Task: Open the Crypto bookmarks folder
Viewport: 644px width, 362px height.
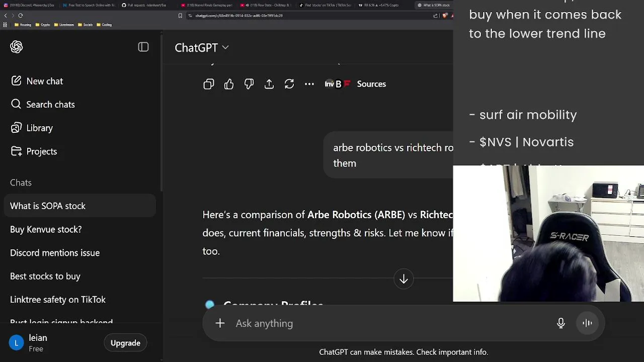Action: 44,25
